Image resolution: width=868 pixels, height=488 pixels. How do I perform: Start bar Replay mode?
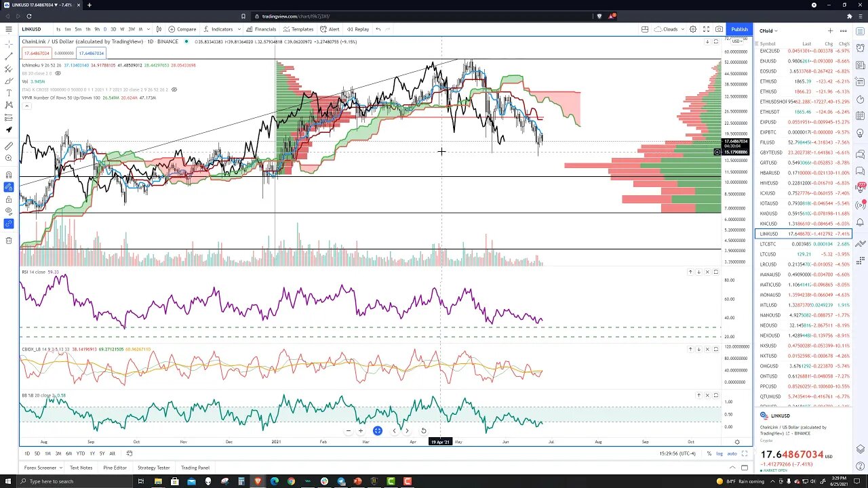357,29
